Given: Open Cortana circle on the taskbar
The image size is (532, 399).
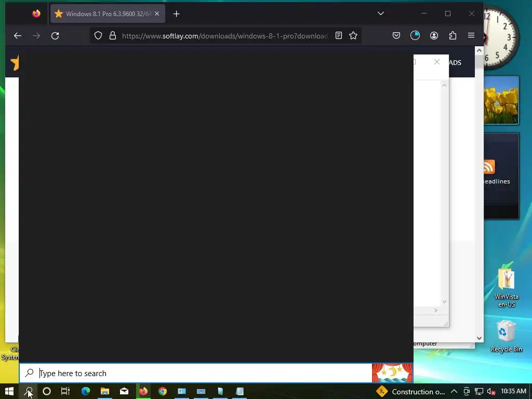Looking at the screenshot, I should tap(47, 391).
